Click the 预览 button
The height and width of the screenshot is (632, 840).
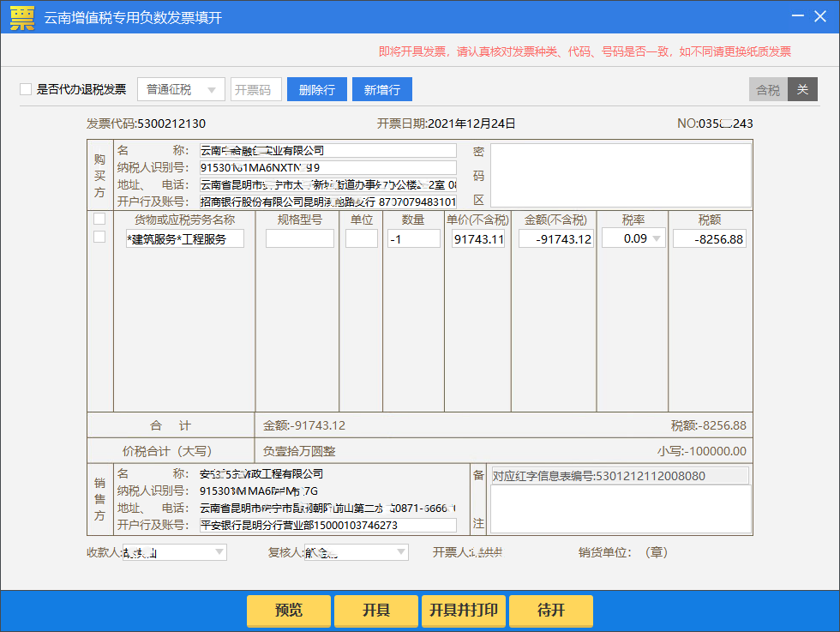(289, 610)
